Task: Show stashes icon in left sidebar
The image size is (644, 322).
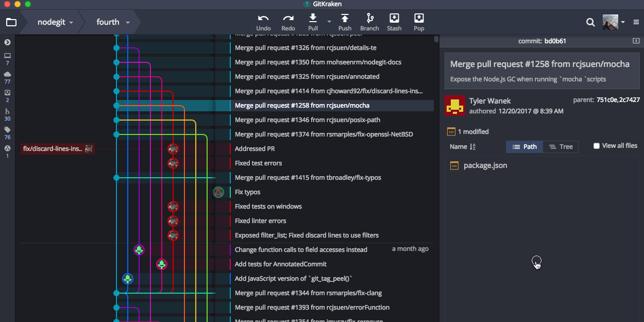Action: (x=7, y=93)
